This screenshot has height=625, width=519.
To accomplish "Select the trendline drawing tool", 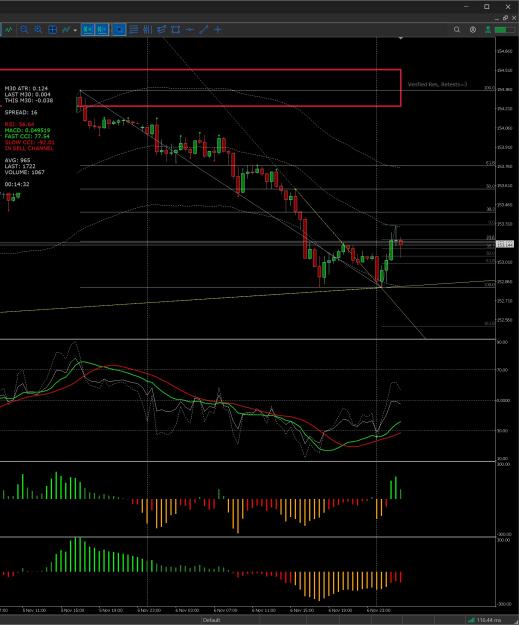I will [204, 29].
